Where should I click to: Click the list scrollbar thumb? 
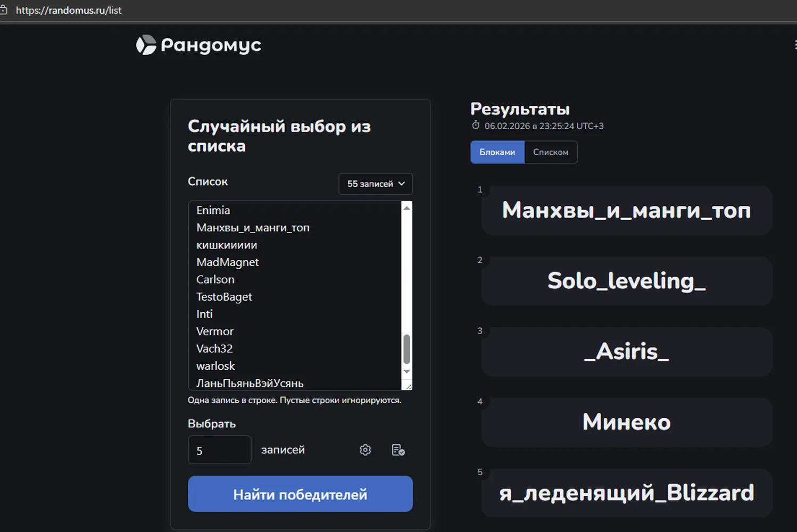coord(407,349)
